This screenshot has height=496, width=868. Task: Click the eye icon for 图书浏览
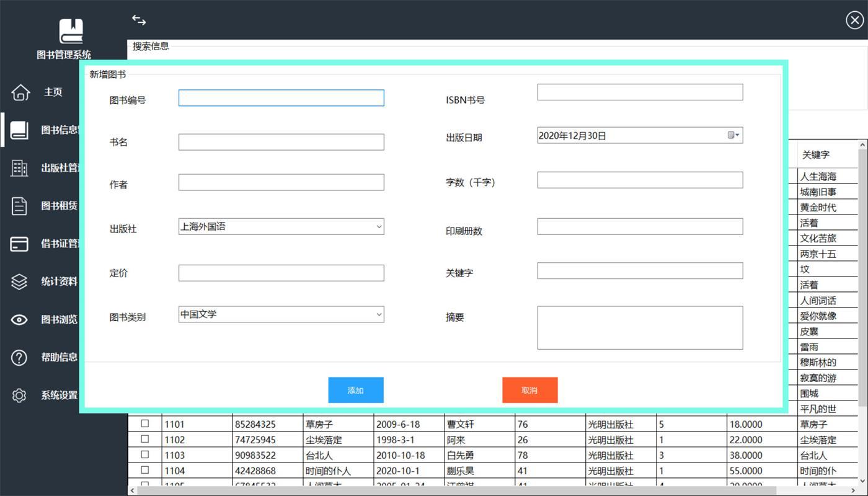(19, 319)
